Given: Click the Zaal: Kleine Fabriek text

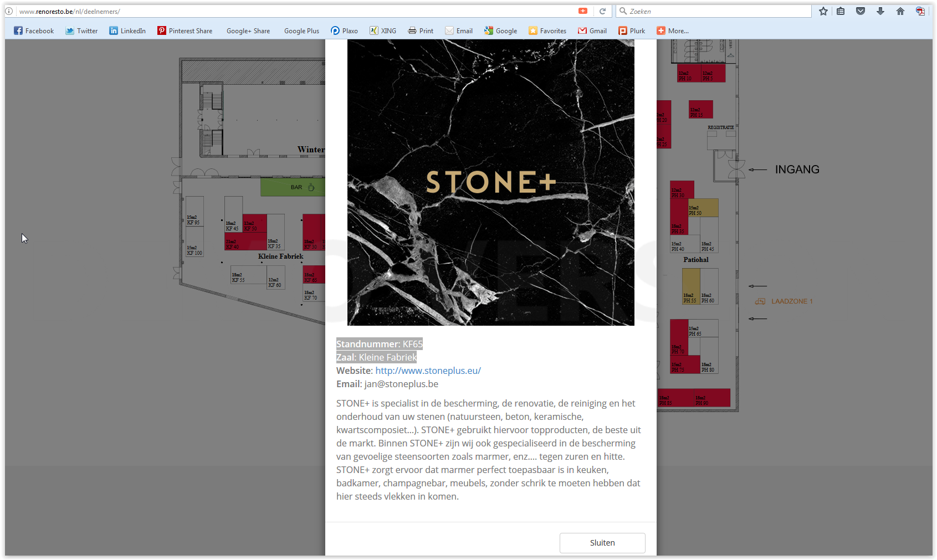Looking at the screenshot, I should click(x=376, y=357).
